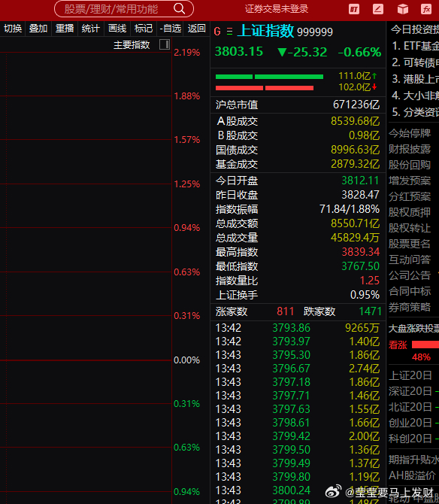Toggle the 主要指数 panel square icon
This screenshot has height=504, width=439.
[165, 44]
